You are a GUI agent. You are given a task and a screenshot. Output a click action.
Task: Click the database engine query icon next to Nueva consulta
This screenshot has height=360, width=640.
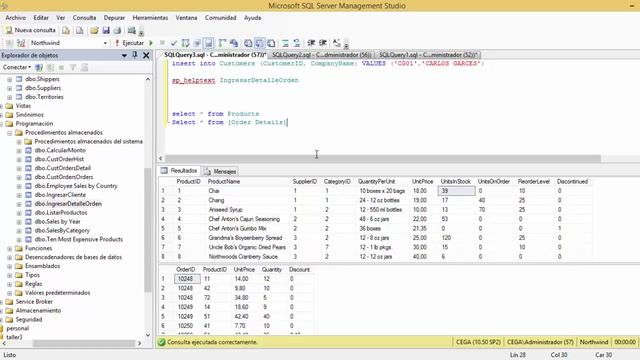click(x=66, y=31)
